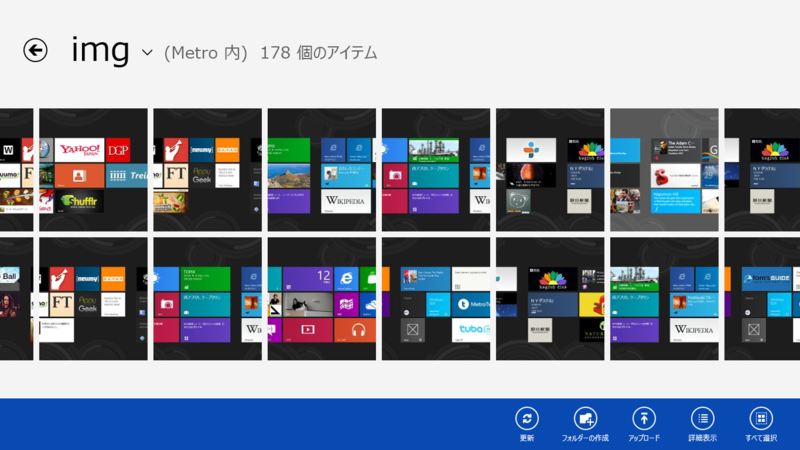Open bottom-row thumbnail with English Club and yellow tile
Image resolution: width=800 pixels, height=450 pixels.
[x=551, y=298]
